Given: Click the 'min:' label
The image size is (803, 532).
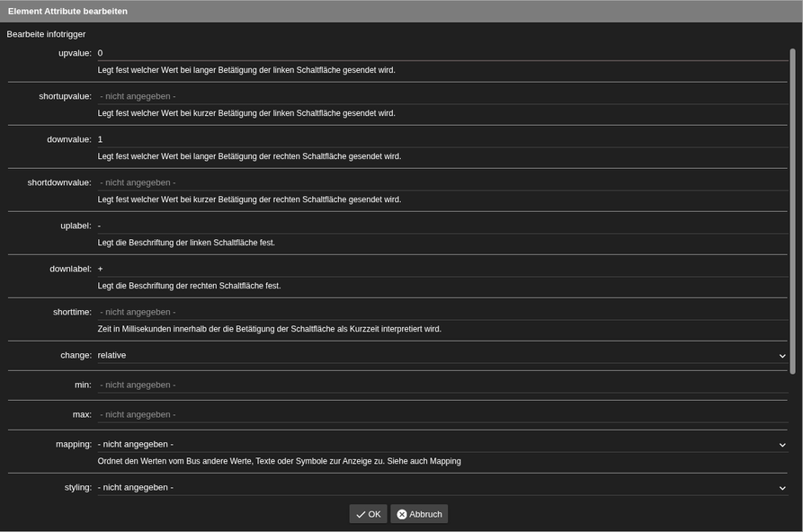Looking at the screenshot, I should pyautogui.click(x=83, y=385).
